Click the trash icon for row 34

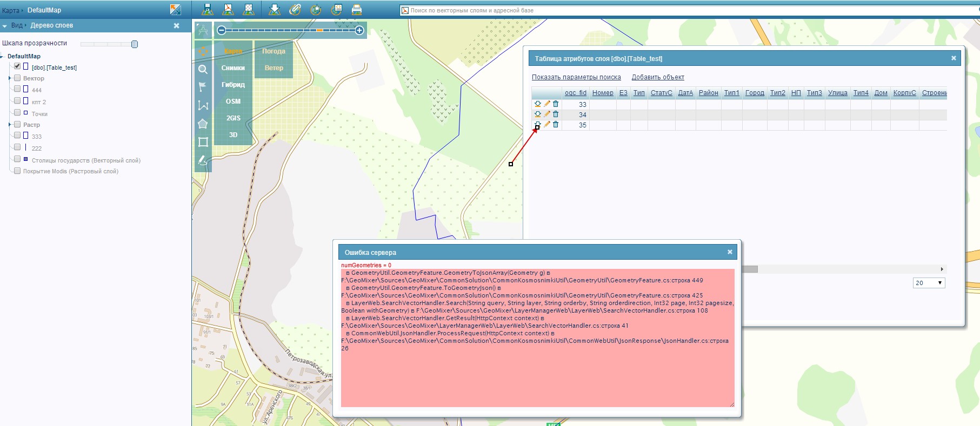tap(556, 114)
